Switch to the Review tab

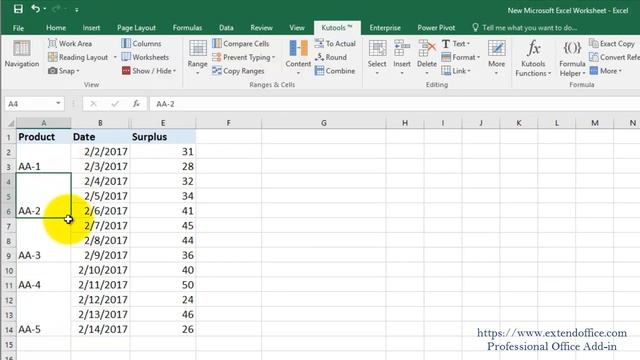[261, 28]
